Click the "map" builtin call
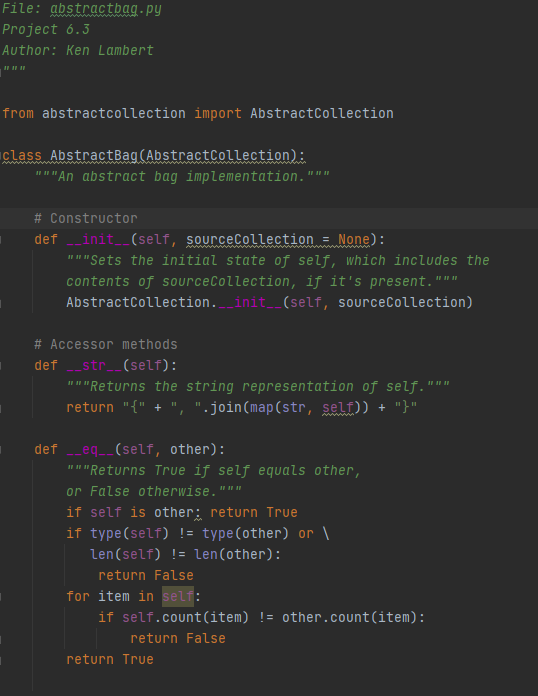The image size is (538, 696). 262,407
